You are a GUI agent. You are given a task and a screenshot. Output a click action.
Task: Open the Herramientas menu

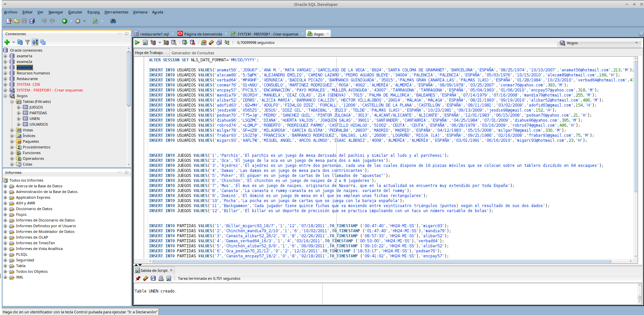coord(116,12)
